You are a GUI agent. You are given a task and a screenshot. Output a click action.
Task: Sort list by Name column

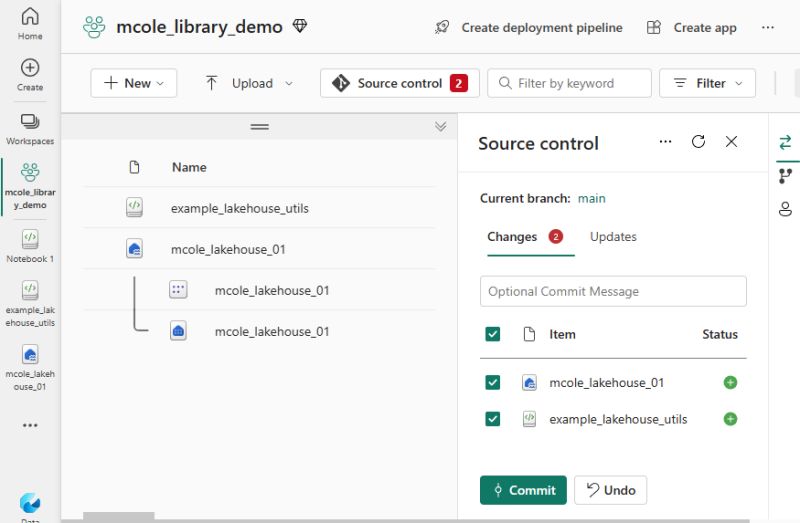point(189,167)
